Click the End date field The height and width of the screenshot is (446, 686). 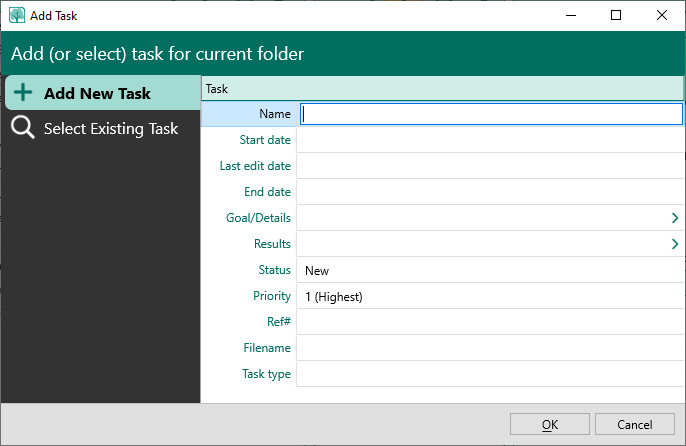[x=488, y=192]
